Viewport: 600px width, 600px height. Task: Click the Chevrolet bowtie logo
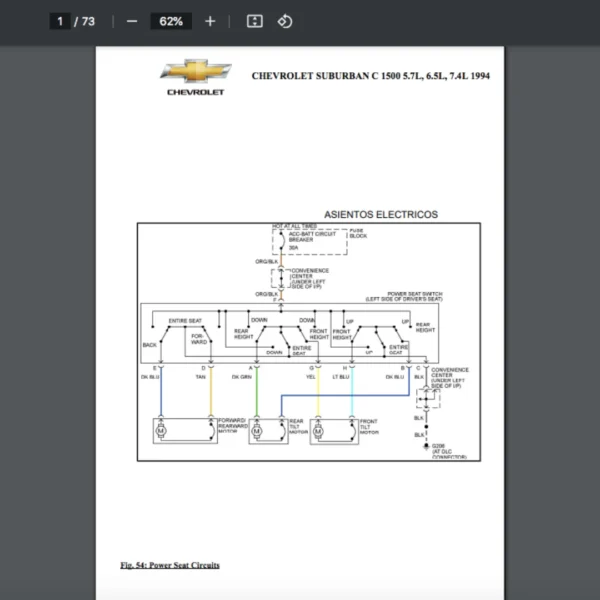195,73
